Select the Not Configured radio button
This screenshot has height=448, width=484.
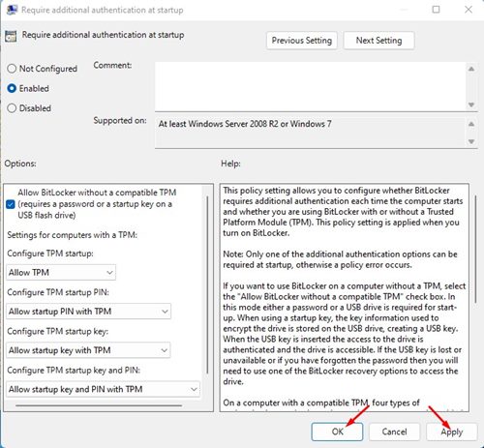point(12,69)
